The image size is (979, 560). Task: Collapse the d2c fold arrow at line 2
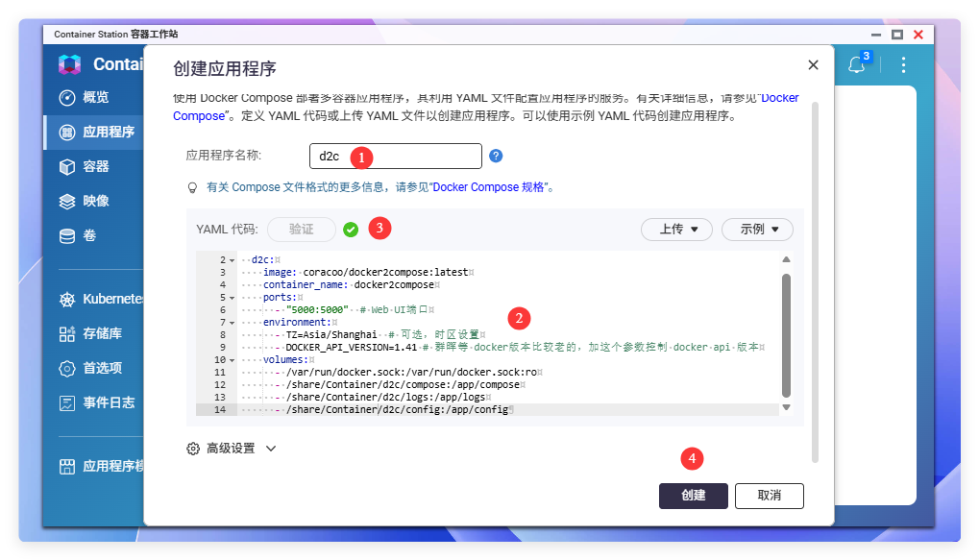pyautogui.click(x=233, y=260)
